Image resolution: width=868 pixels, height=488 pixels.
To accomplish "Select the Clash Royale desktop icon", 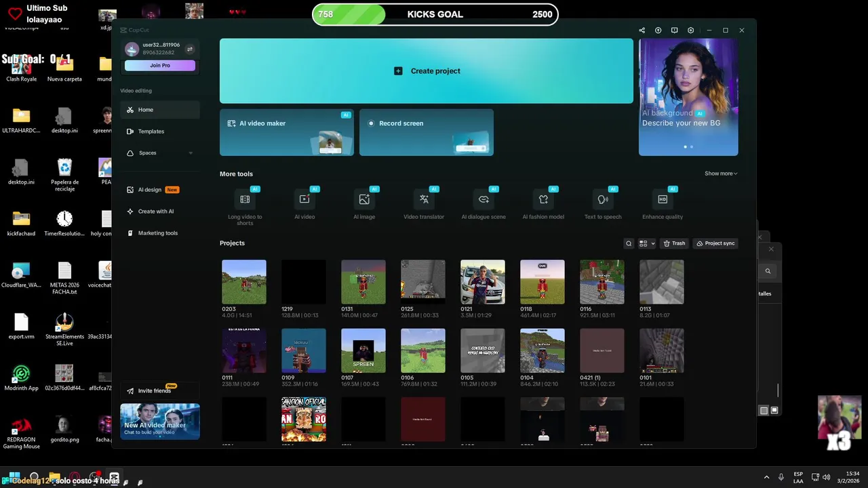I will click(21, 68).
